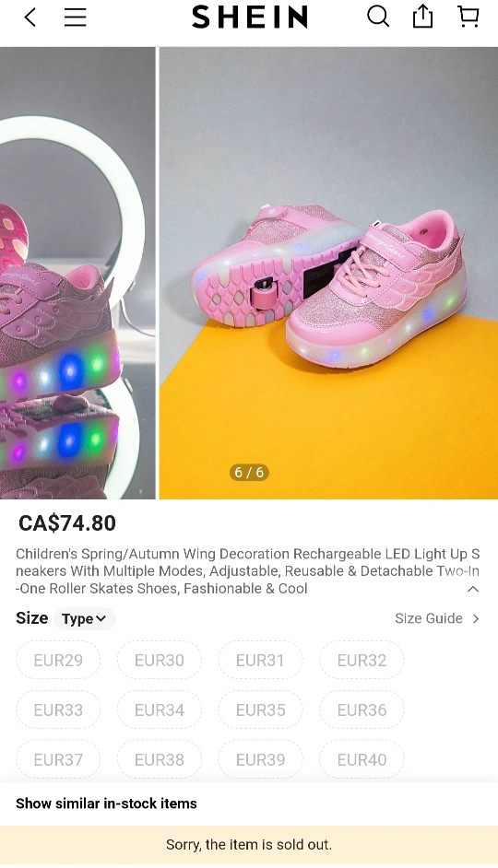Tap the sold out notice banner
The image size is (498, 868).
coord(249,845)
